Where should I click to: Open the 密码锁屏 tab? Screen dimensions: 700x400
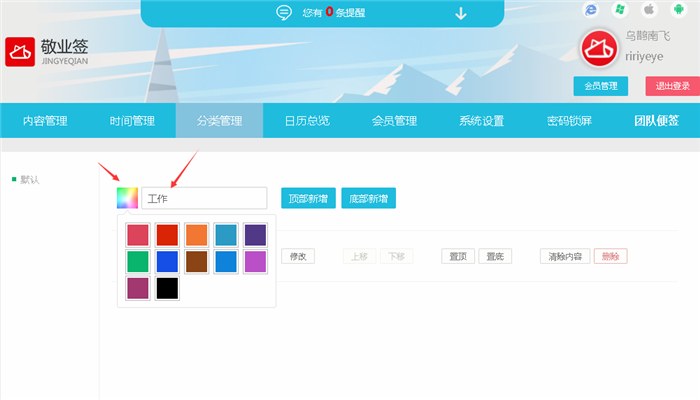pyautogui.click(x=569, y=121)
